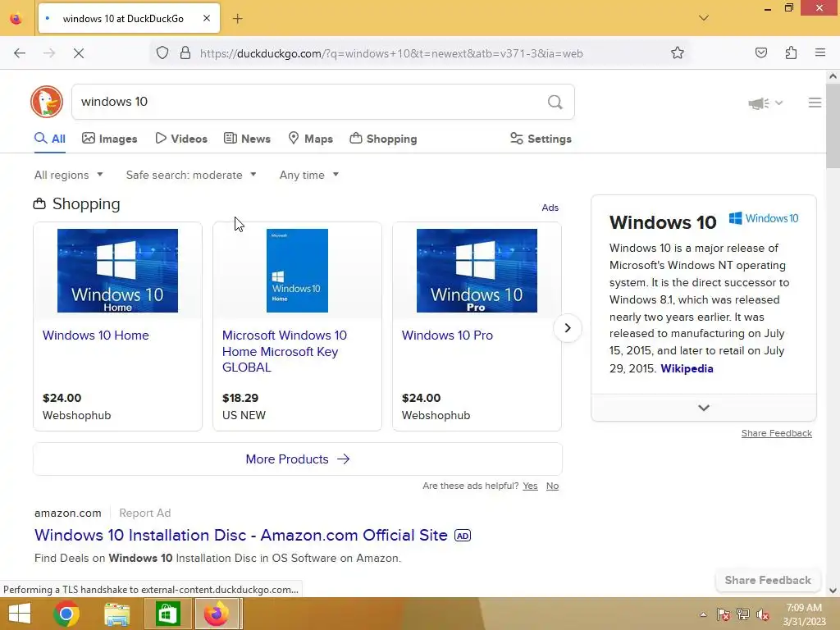
Task: Close the 'windows 10 at DuckDuckGo' tab
Action: click(x=207, y=18)
